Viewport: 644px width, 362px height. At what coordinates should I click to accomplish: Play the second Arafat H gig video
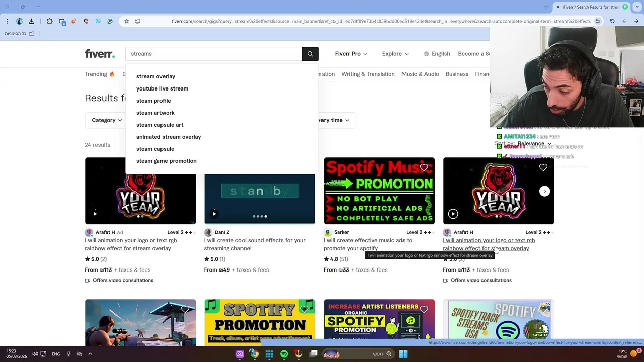tap(453, 214)
